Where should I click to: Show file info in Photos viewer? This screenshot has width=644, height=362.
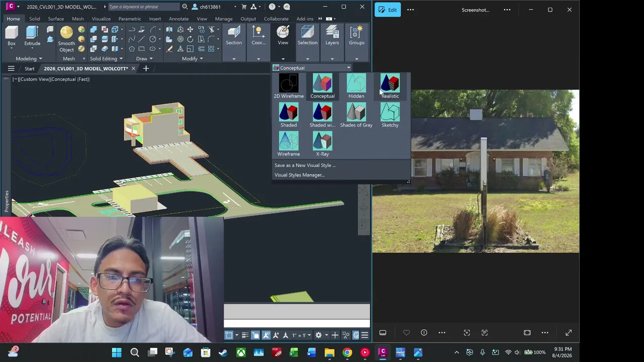(424, 333)
